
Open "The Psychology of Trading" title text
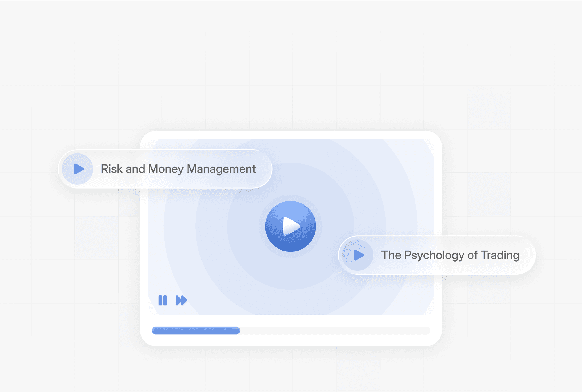coord(450,255)
